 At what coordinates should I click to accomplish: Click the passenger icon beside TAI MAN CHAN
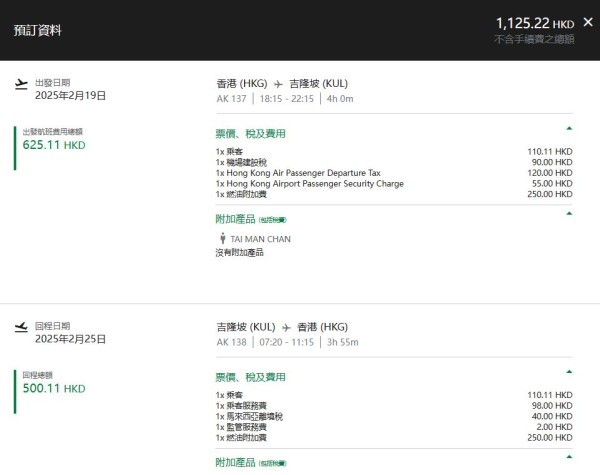222,238
